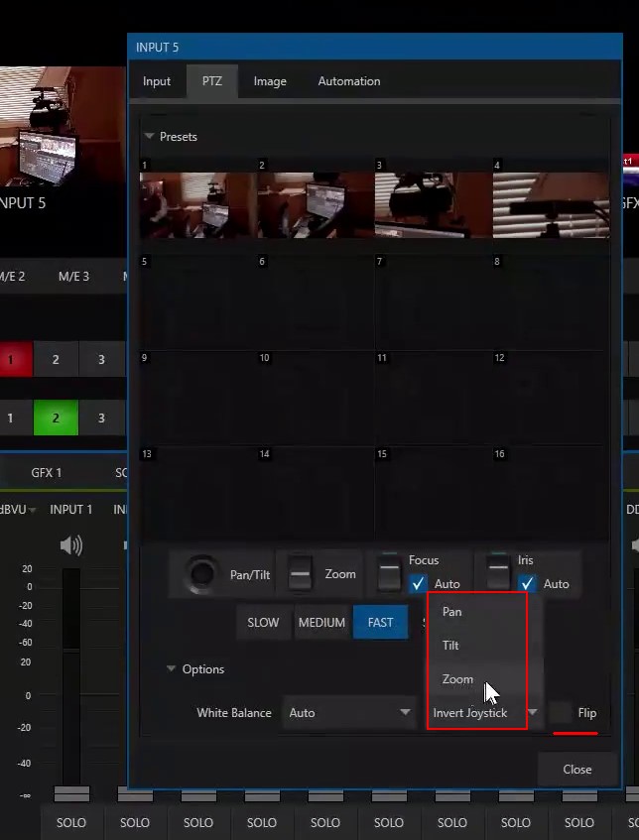Select empty preset slot 14

point(316,495)
